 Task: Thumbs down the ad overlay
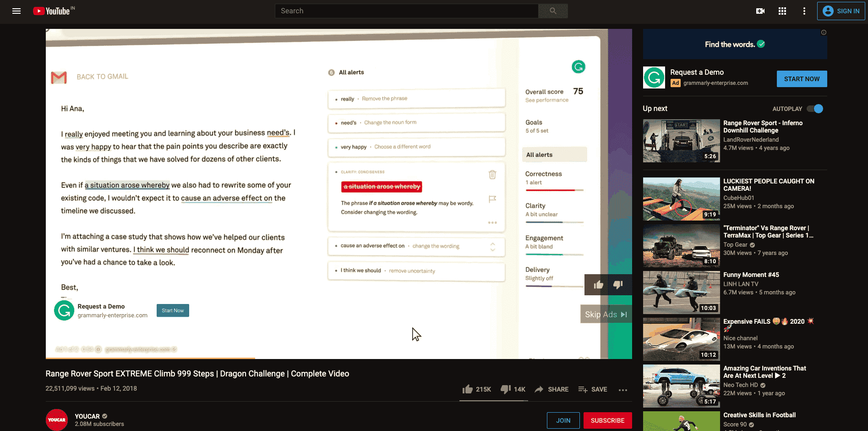tap(618, 285)
